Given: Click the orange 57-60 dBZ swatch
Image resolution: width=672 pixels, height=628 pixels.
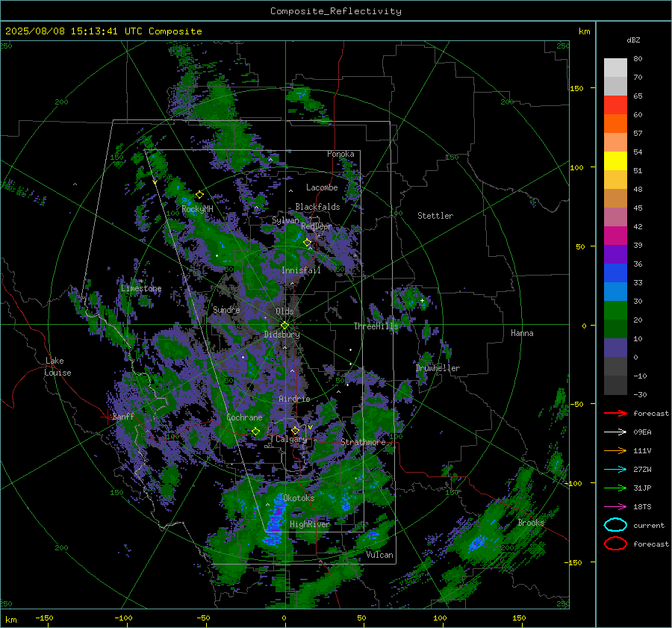Looking at the screenshot, I should point(615,124).
